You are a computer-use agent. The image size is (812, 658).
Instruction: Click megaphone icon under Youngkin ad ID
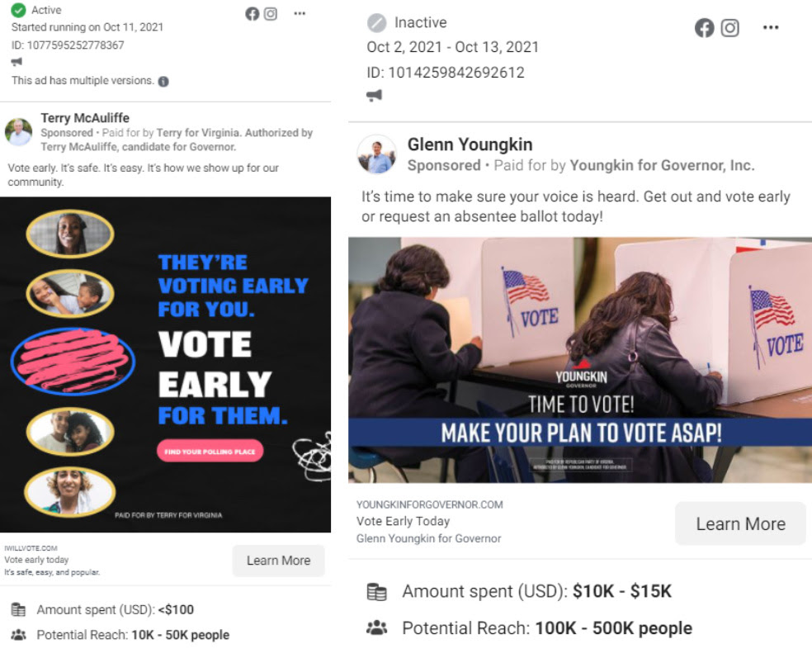point(375,95)
